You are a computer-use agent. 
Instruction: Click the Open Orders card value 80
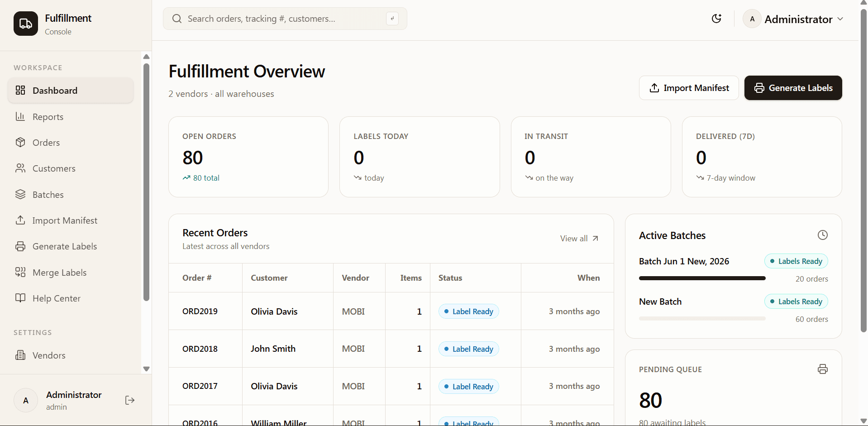click(x=193, y=158)
